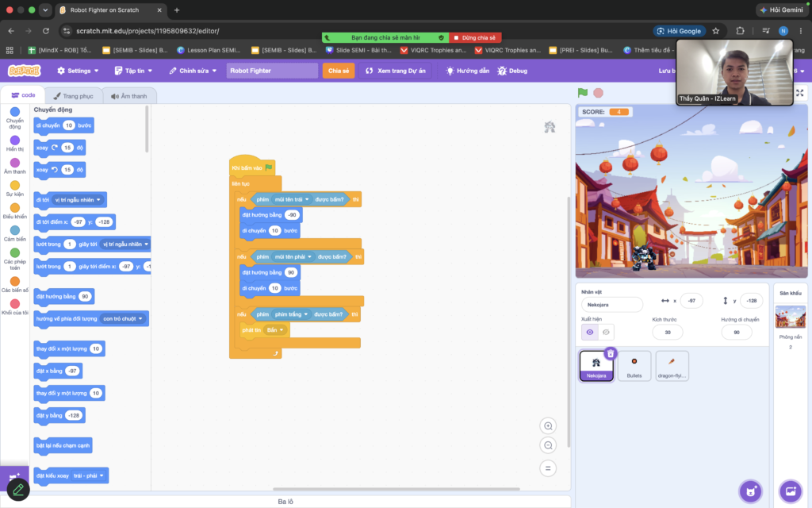Expand the Tập tin menu
Viewport: 812px width, 508px height.
[133, 71]
